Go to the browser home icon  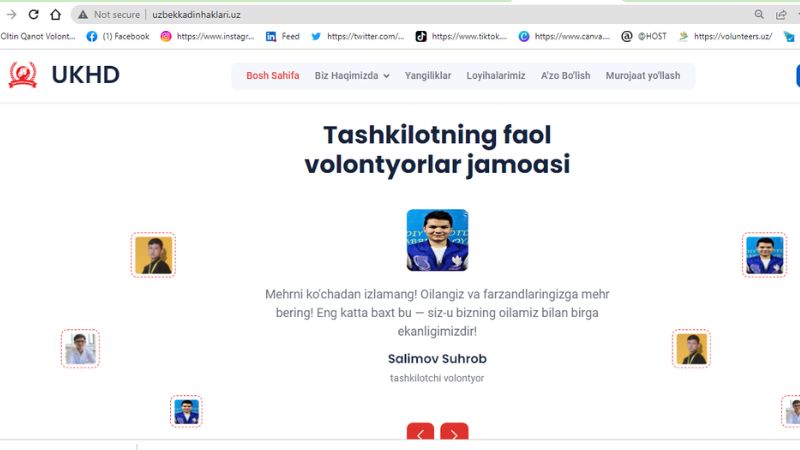click(56, 15)
